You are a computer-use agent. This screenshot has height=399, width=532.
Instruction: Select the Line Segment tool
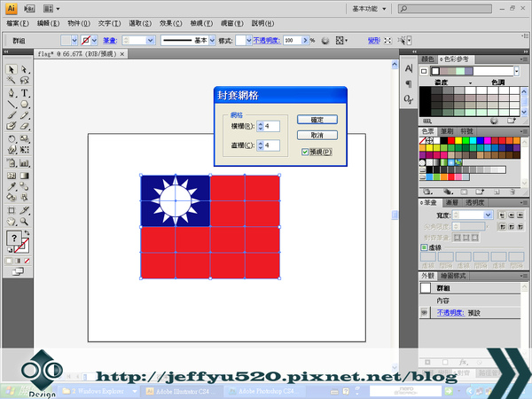(12, 104)
